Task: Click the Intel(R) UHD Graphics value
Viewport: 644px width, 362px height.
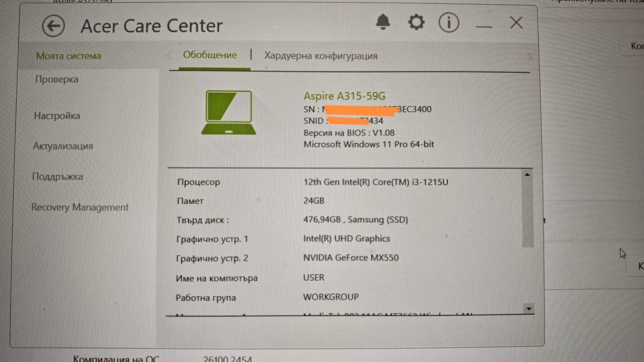Action: 346,238
